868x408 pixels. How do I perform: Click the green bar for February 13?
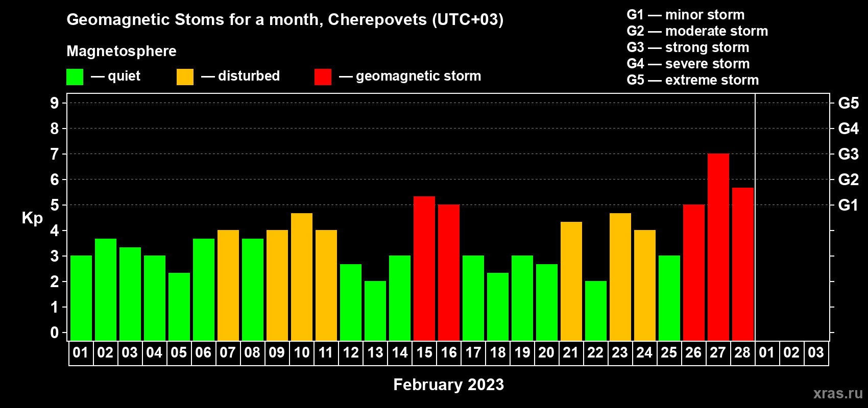tap(375, 311)
